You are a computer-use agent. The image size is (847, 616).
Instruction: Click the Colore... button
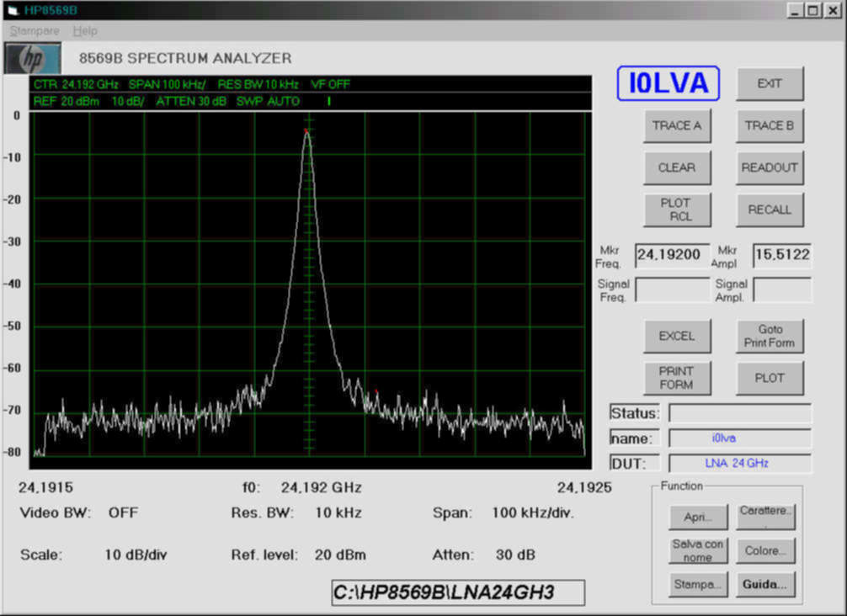point(765,550)
